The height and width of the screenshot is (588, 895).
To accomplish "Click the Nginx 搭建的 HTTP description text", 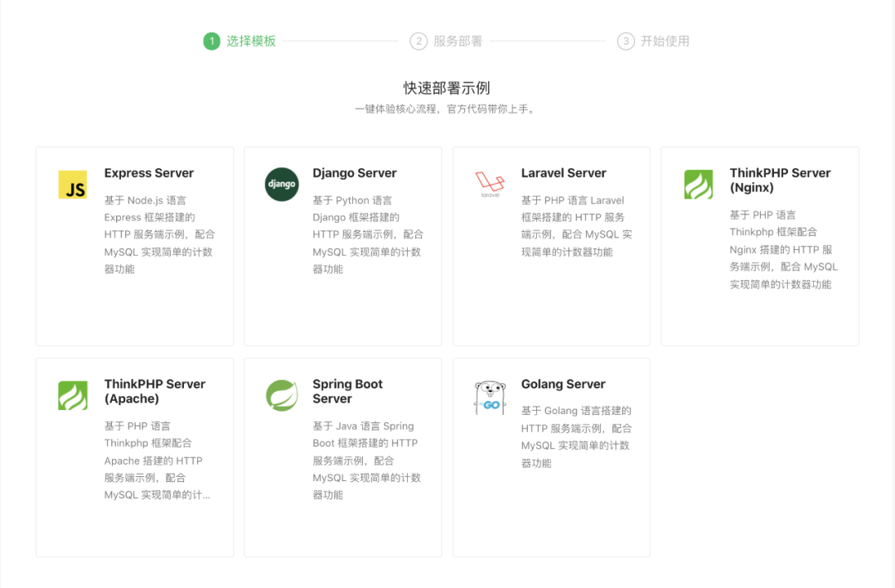I will 784,249.
